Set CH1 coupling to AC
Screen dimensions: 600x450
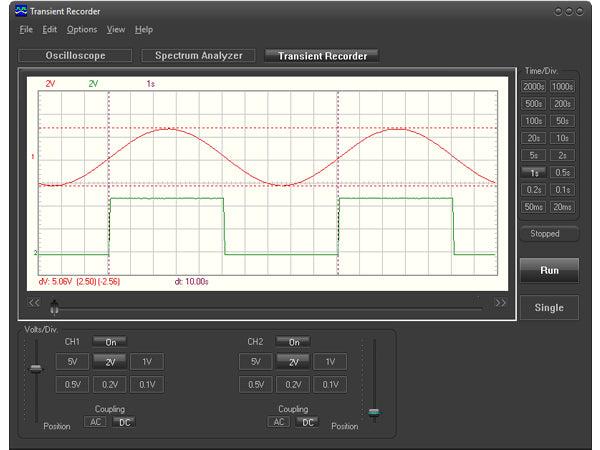pos(97,422)
